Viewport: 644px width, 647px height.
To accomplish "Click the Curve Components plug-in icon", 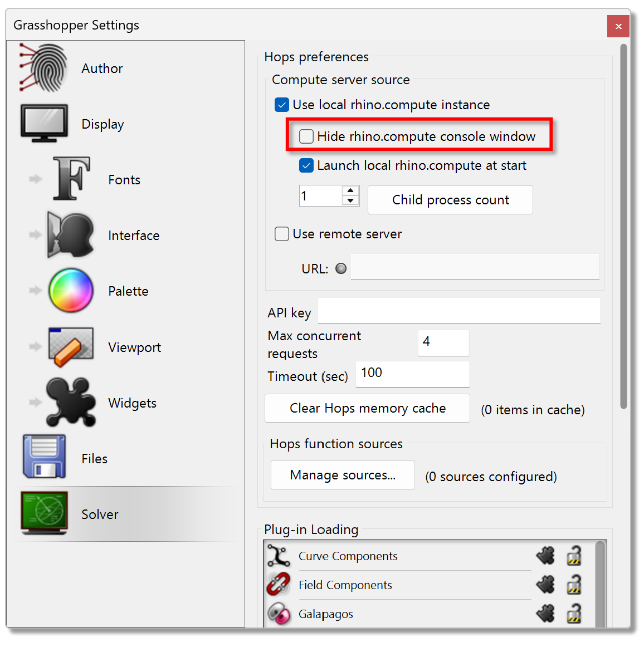I will click(278, 556).
